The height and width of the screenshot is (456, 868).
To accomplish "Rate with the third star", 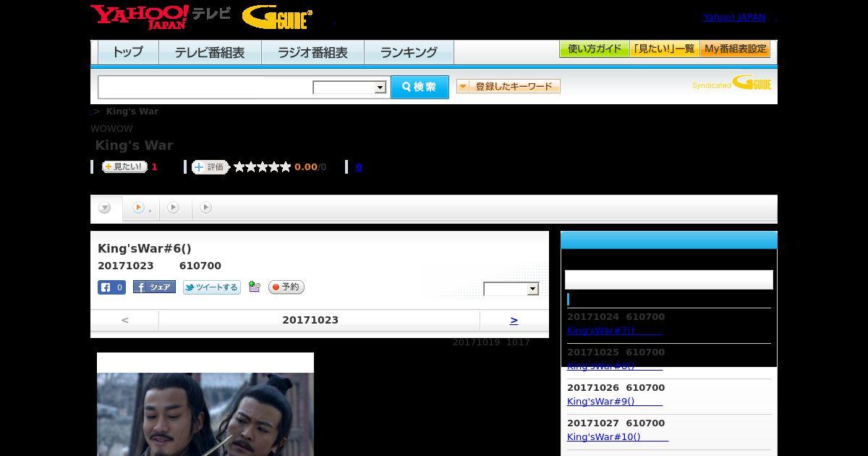I will coord(263,167).
